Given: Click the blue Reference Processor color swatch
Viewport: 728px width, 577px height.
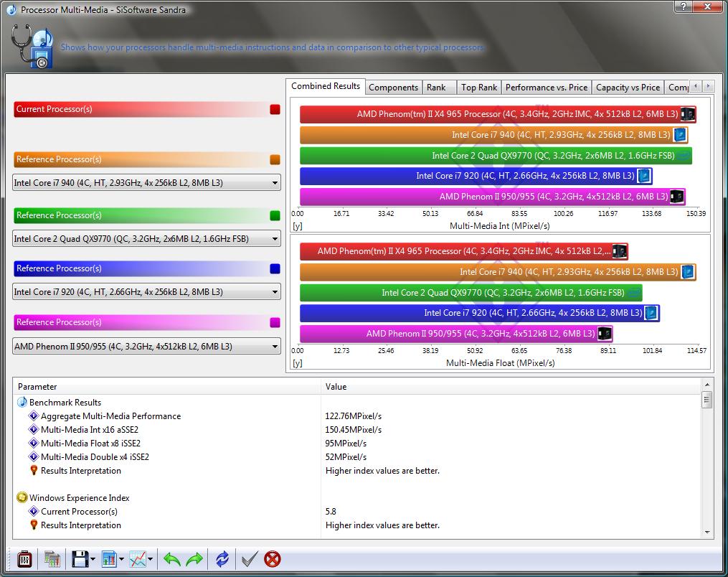Looking at the screenshot, I should pyautogui.click(x=275, y=268).
